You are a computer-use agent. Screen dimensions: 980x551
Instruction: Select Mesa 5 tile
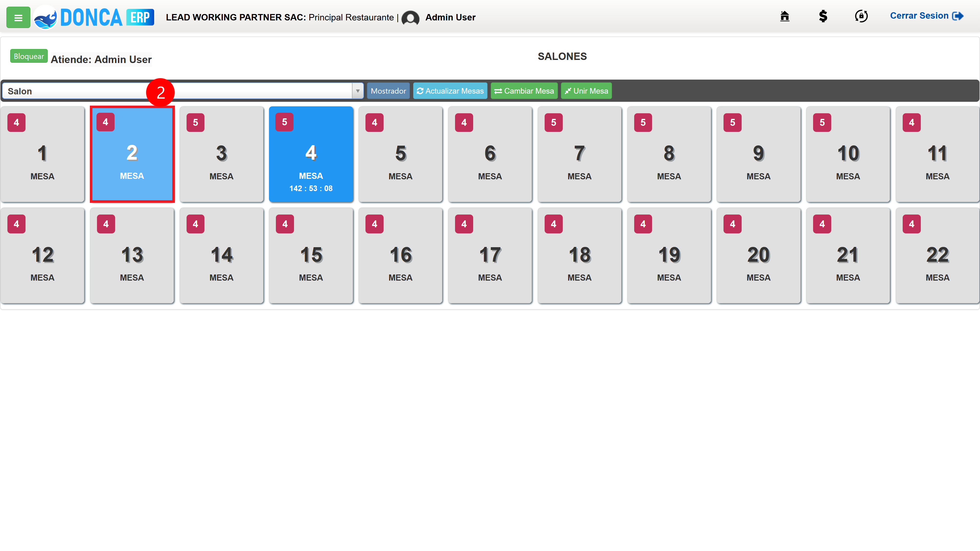tap(401, 154)
